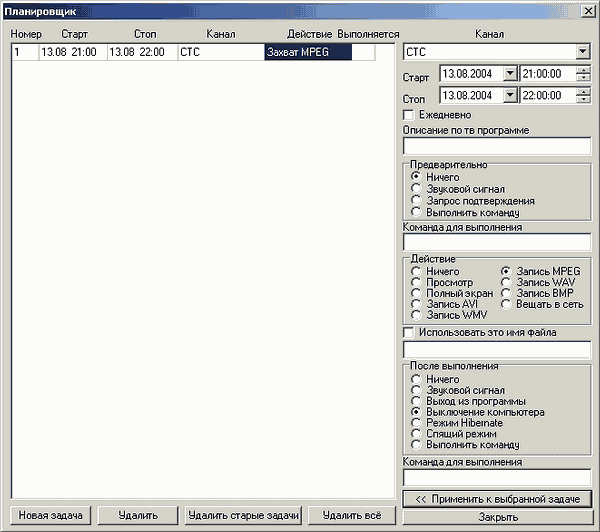Screen dimensions: 600x532
Task: Click the Старт time spinner arrows
Action: 583,74
